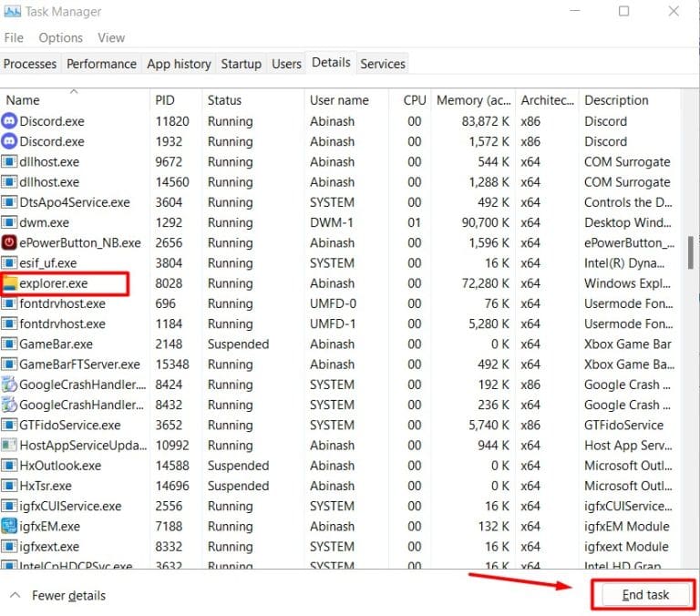Select the explorer.exe folder icon
Viewport: 700px width, 616px height.
[10, 283]
